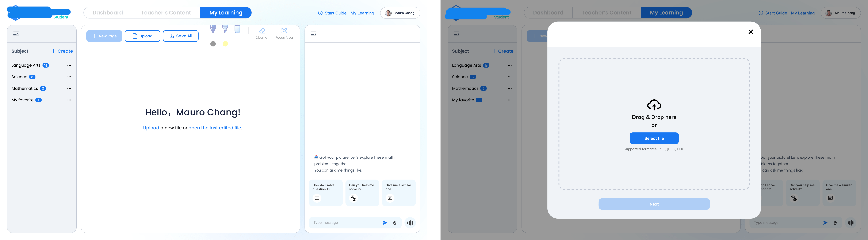Image resolution: width=868 pixels, height=240 pixels.
Task: Click the Drag & Drop here zone
Action: pos(654,124)
